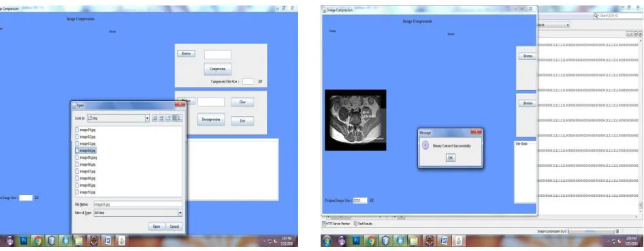Stop the Image Compression (run) task

[x=617, y=231]
